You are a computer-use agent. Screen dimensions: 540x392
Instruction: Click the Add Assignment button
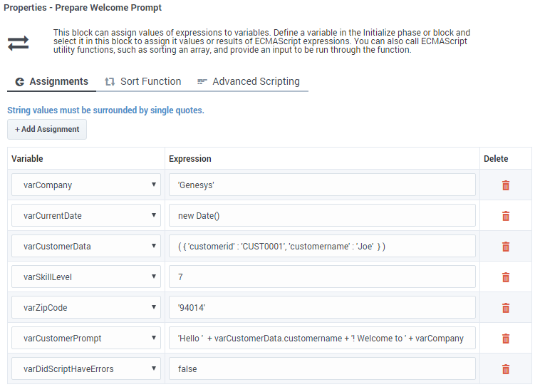47,130
